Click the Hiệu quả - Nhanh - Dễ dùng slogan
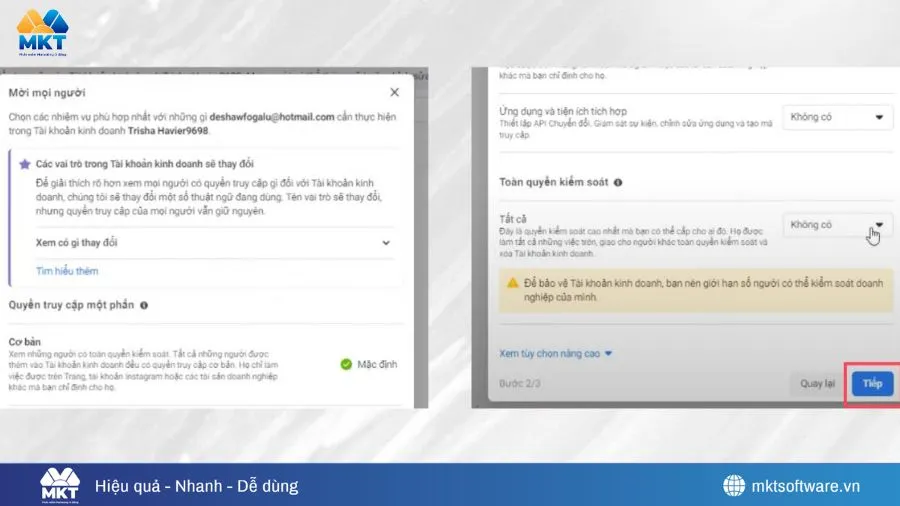The height and width of the screenshot is (506, 900). [196, 486]
